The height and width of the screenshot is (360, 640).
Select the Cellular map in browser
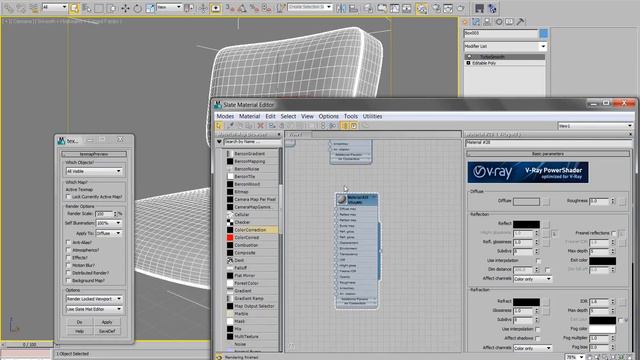pyautogui.click(x=242, y=215)
